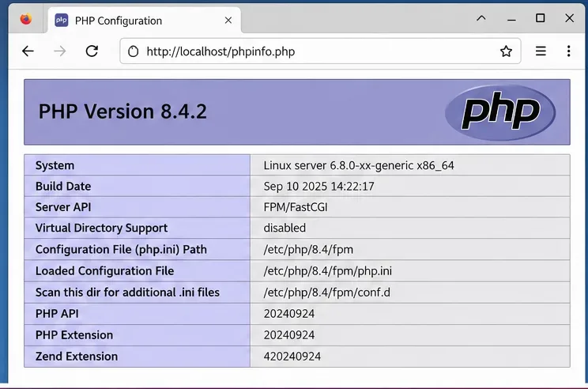The width and height of the screenshot is (588, 389).
Task: Go back to previous page
Action: pos(28,51)
